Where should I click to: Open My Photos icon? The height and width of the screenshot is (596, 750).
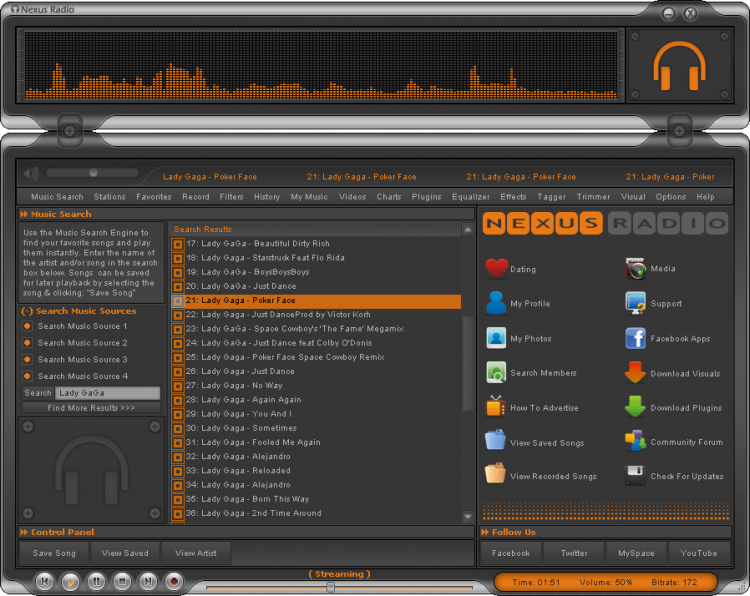click(x=496, y=338)
